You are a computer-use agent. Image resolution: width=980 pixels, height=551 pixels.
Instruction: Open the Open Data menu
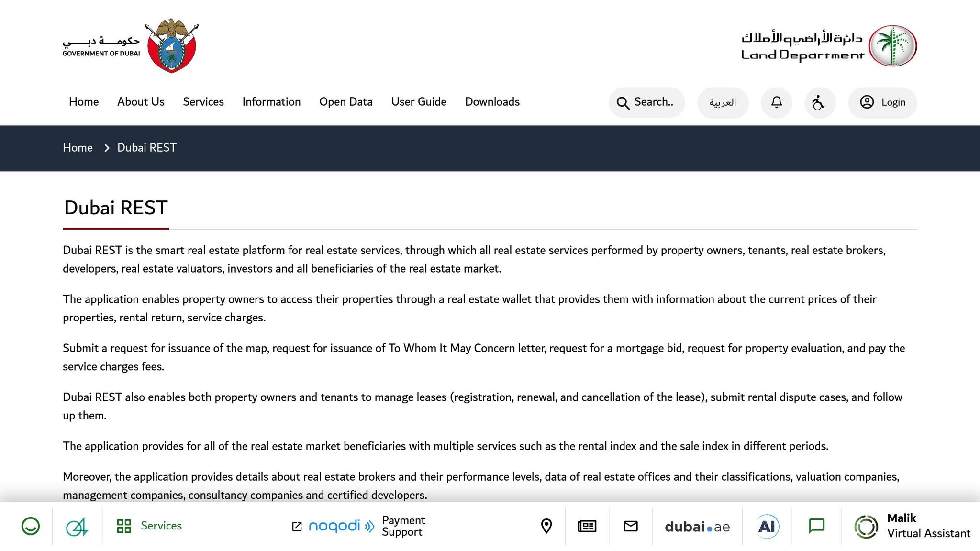(x=346, y=102)
